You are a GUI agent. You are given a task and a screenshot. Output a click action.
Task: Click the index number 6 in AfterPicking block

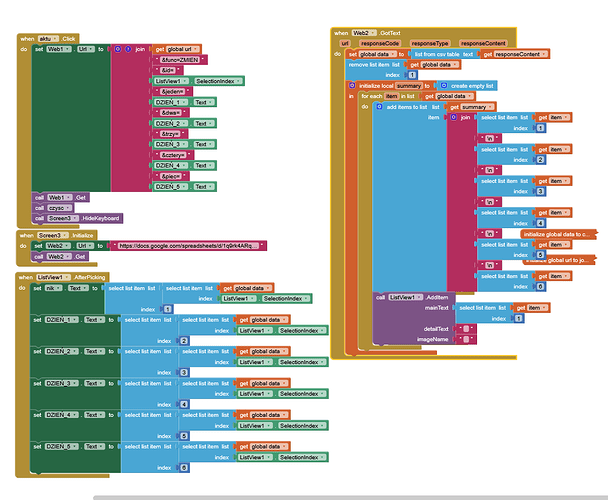[x=183, y=468]
